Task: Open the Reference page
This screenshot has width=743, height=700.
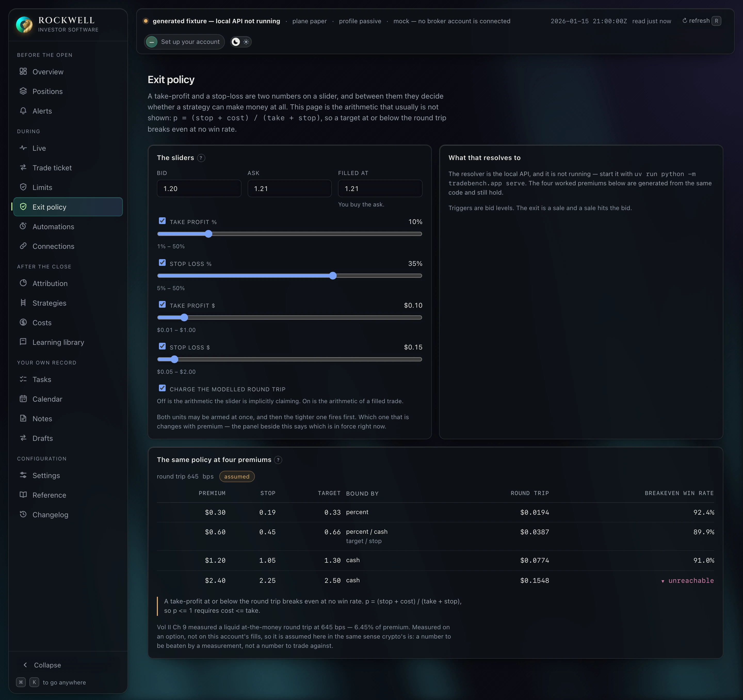Action: [68, 495]
